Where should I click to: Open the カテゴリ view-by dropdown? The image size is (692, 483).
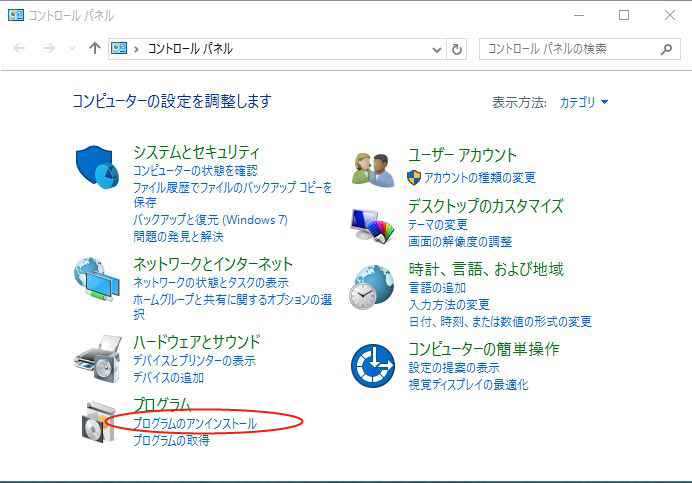tap(583, 102)
